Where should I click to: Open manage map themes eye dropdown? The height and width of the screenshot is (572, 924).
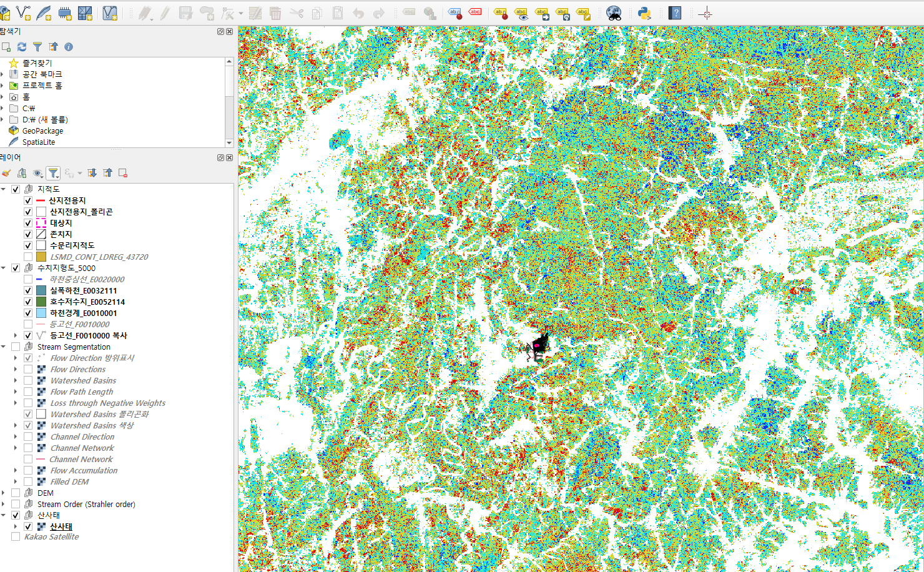click(38, 173)
